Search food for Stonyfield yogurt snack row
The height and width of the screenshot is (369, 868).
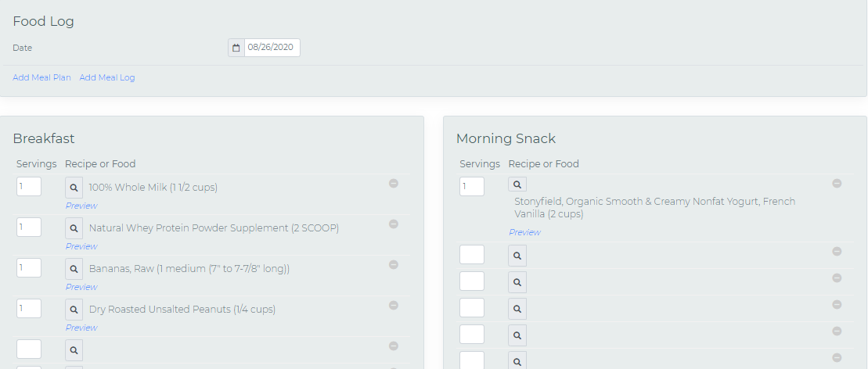(x=517, y=184)
